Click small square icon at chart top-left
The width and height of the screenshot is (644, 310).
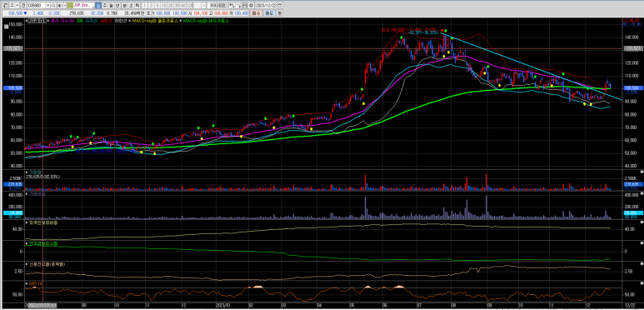click(5, 27)
